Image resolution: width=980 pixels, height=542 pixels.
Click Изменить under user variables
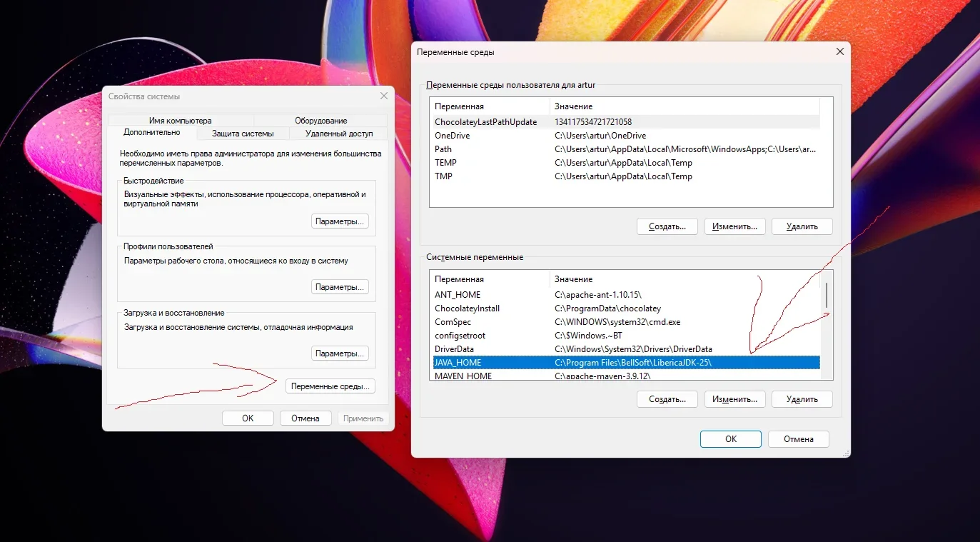pyautogui.click(x=735, y=226)
